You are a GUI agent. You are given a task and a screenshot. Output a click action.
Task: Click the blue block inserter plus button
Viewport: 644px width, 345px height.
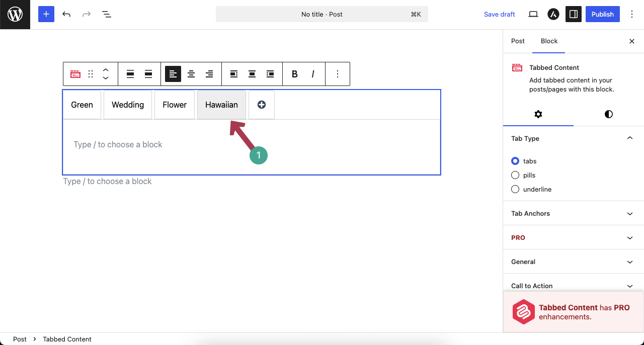46,14
